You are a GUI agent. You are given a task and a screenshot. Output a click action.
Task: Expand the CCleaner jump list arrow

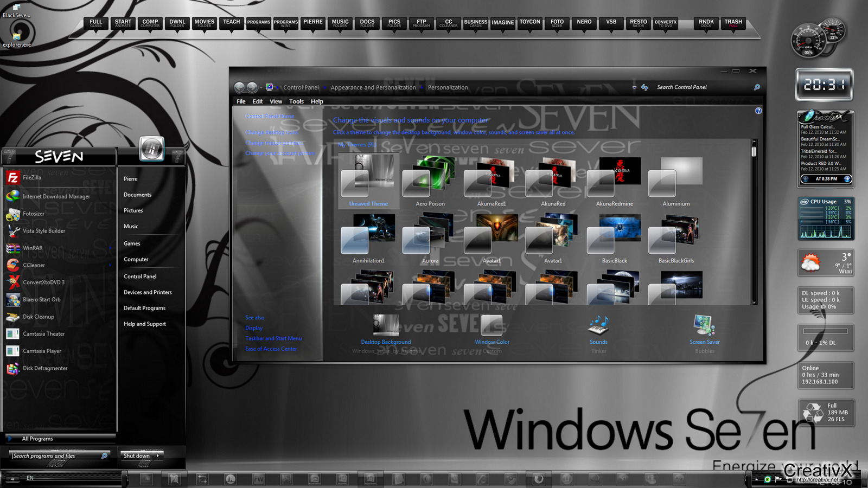coord(110,265)
